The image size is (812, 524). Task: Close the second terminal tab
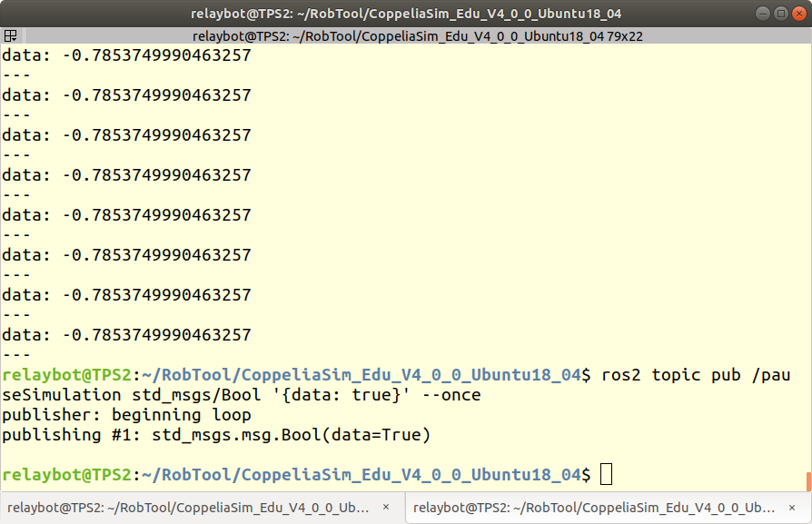pos(792,508)
